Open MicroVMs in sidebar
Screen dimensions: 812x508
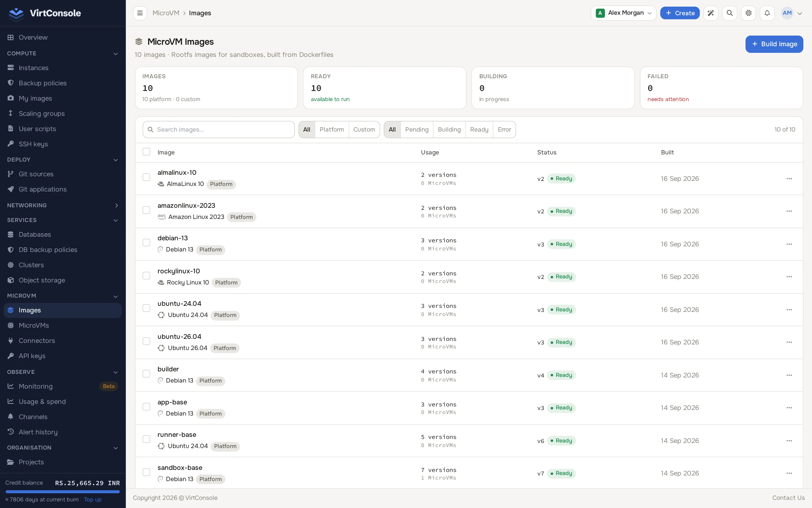click(63, 326)
